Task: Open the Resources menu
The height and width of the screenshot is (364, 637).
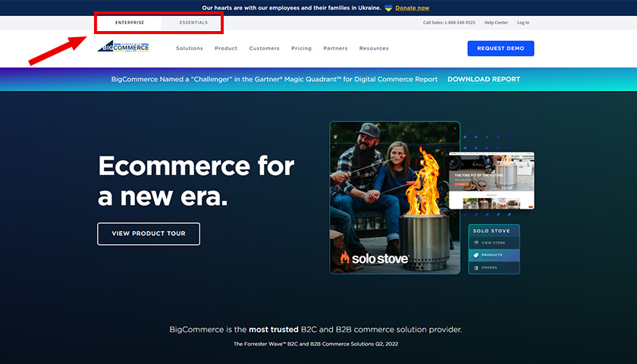Action: [374, 49]
